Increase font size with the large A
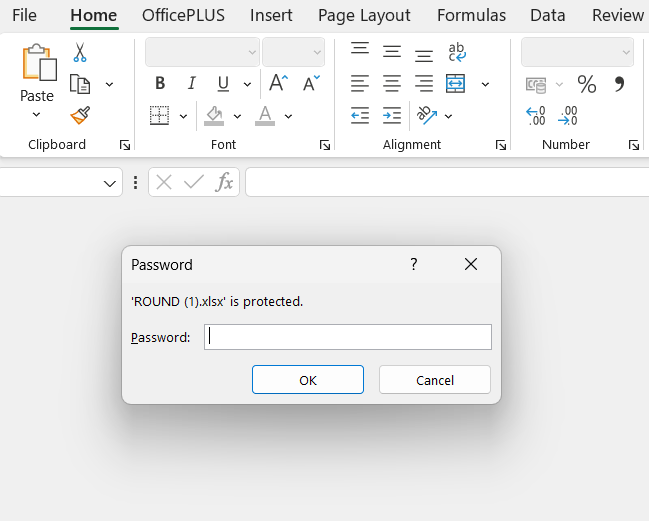The image size is (649, 521). [x=278, y=83]
